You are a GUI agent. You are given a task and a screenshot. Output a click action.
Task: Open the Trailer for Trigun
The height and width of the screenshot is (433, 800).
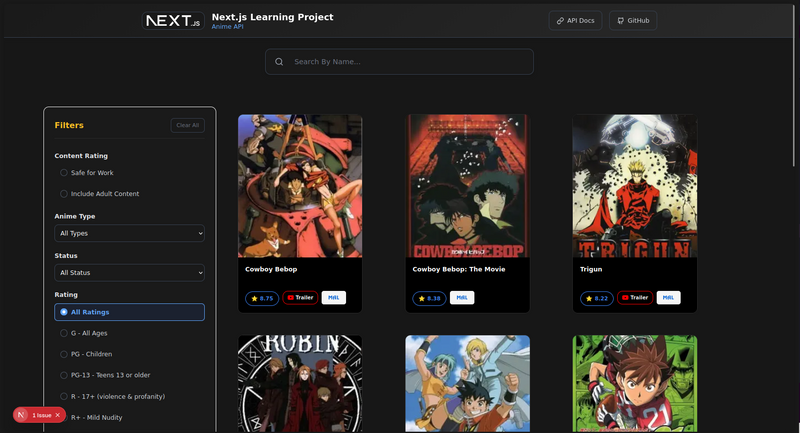point(636,298)
